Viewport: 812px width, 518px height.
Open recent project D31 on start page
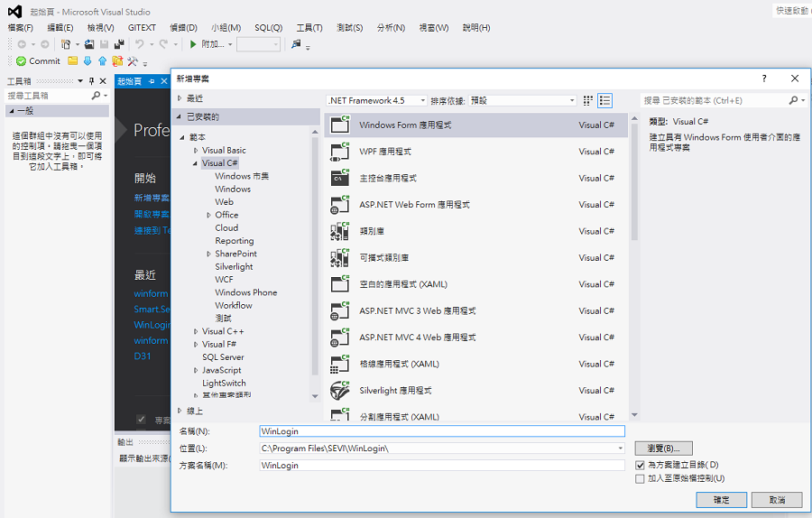pos(143,356)
